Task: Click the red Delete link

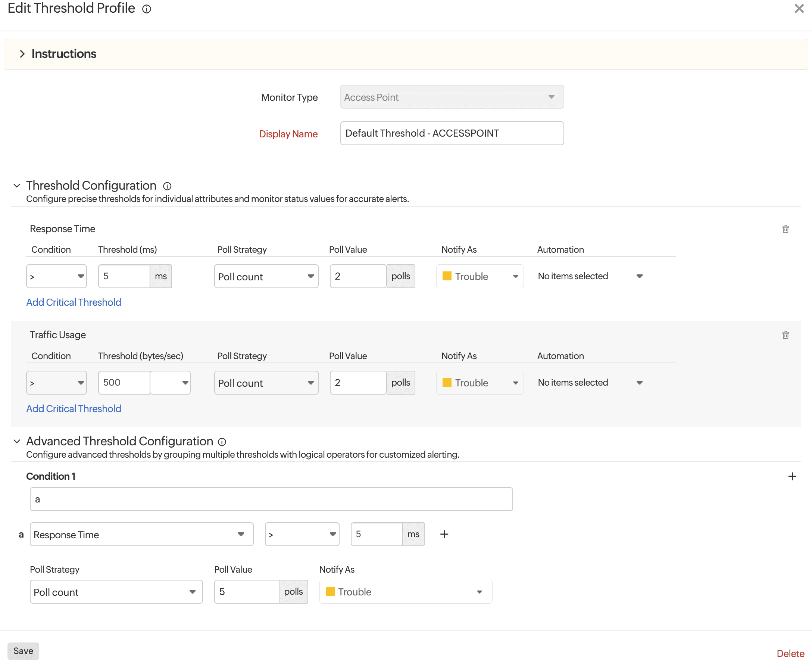Action: click(790, 653)
